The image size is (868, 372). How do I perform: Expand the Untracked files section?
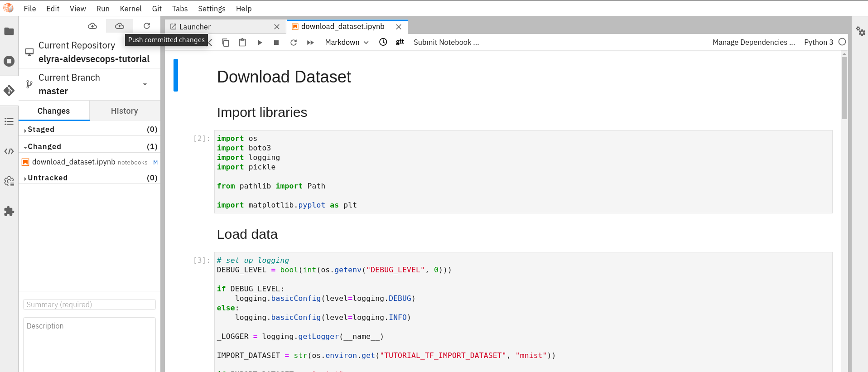(90, 178)
